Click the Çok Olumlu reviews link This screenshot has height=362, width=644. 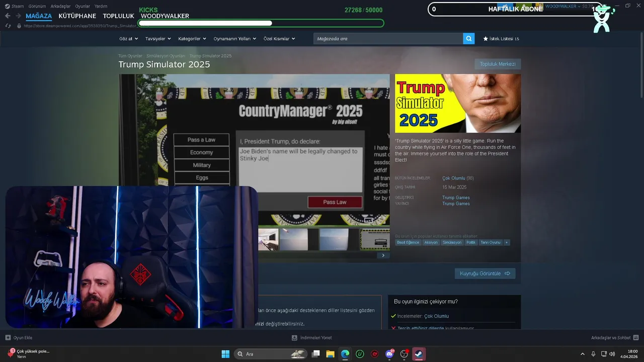click(x=453, y=178)
